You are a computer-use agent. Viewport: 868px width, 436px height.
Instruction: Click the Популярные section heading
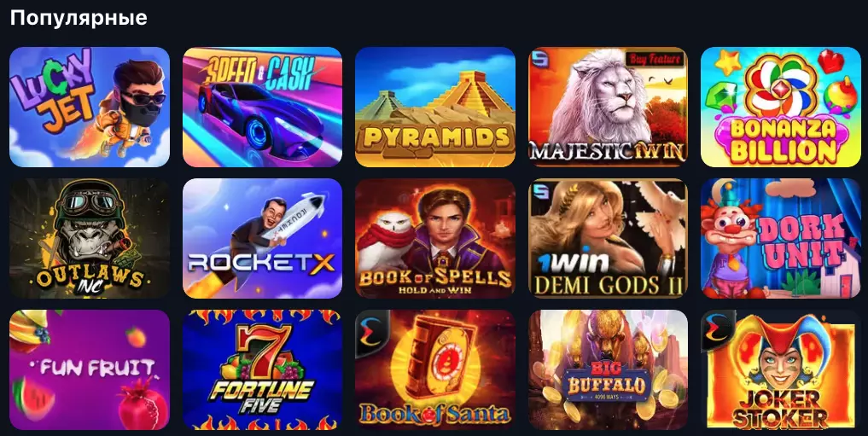(79, 18)
